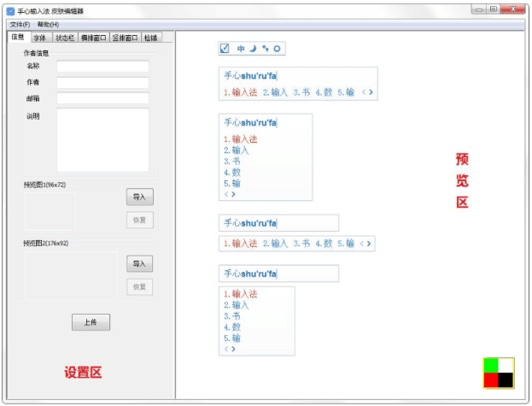Select 3.书 in last vertical candidate list
This screenshot has width=532, height=406.
pyautogui.click(x=232, y=316)
